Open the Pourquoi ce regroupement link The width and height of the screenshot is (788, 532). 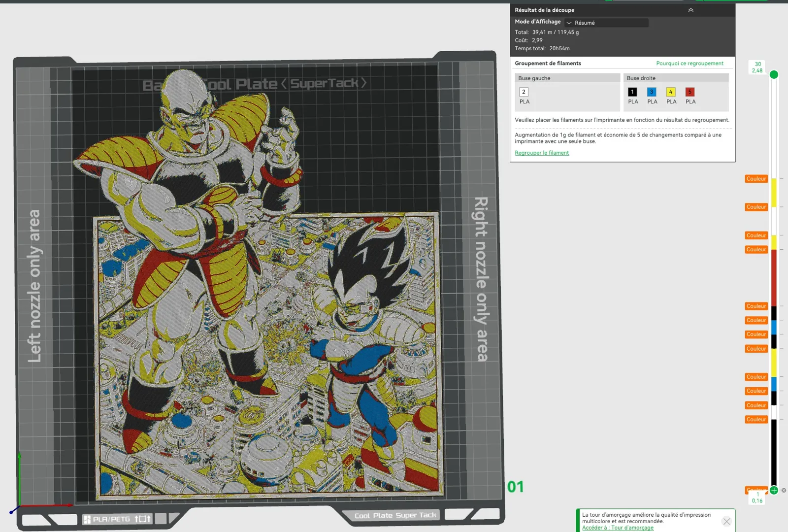click(689, 63)
